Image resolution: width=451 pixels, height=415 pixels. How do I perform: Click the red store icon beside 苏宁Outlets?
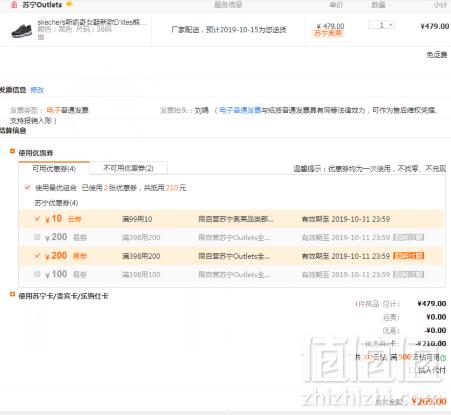14,5
